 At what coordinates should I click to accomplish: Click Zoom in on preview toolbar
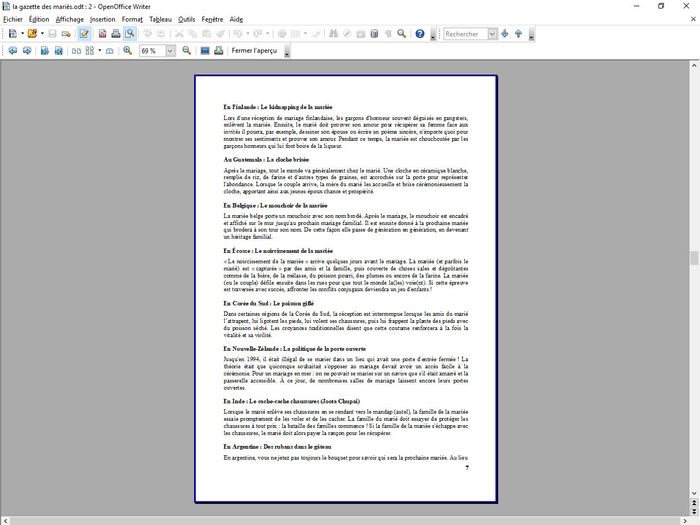pyautogui.click(x=128, y=51)
